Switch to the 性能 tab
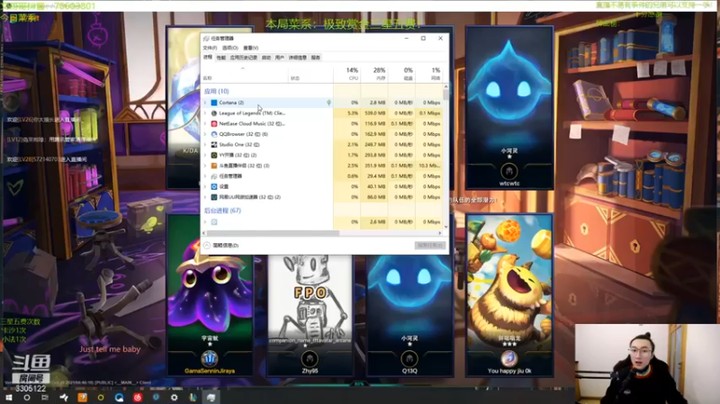 coord(221,57)
